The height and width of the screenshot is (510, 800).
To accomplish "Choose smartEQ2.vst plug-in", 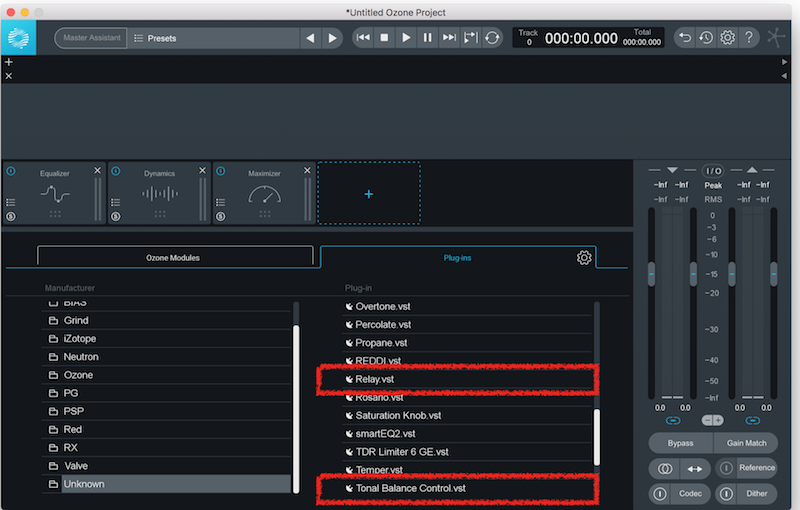I will [x=467, y=434].
